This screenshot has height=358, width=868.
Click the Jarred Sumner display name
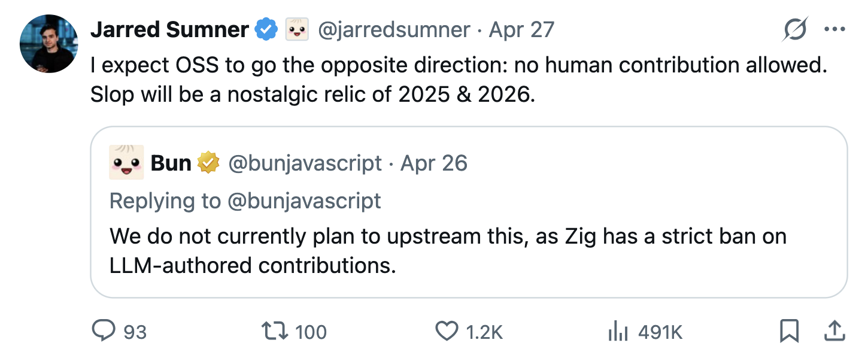(169, 29)
